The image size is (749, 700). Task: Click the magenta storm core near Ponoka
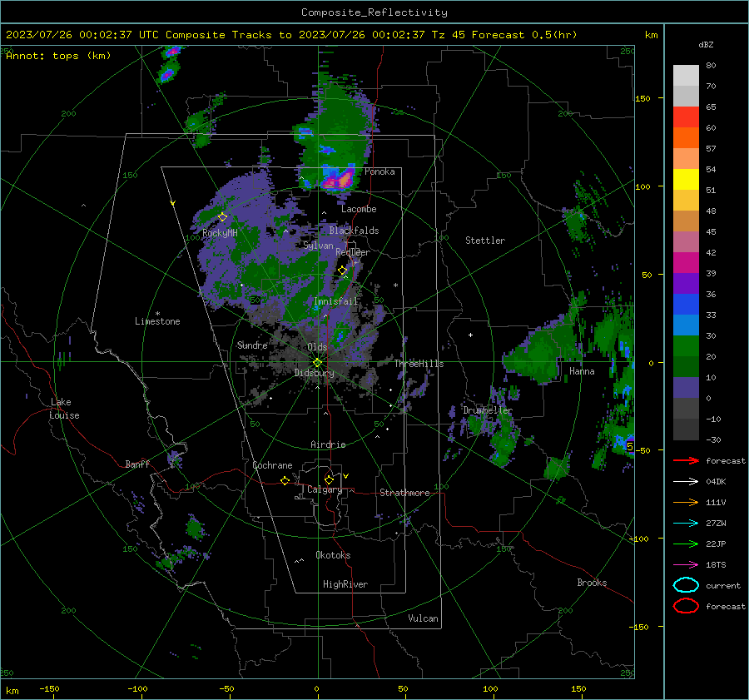337,181
